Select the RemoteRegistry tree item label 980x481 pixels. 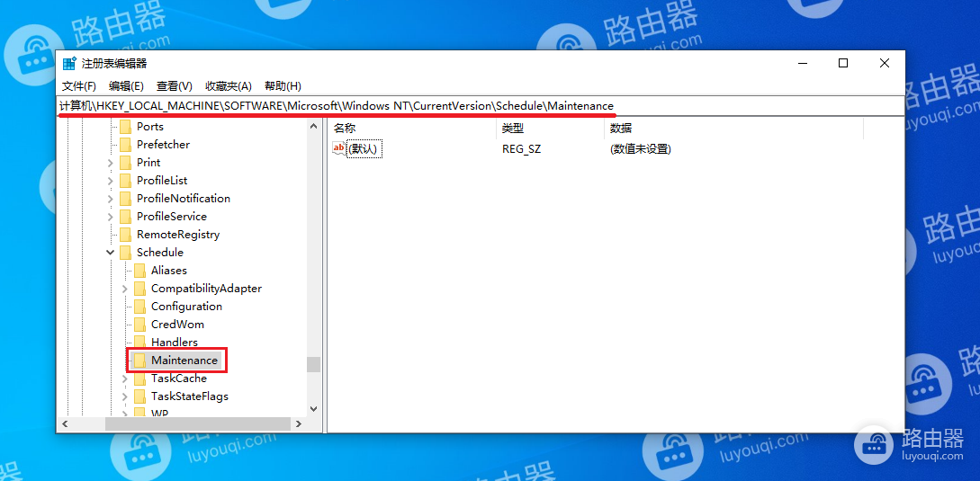click(178, 235)
